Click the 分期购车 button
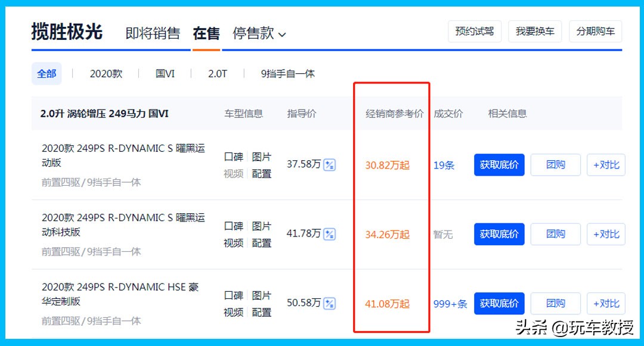 (x=596, y=31)
